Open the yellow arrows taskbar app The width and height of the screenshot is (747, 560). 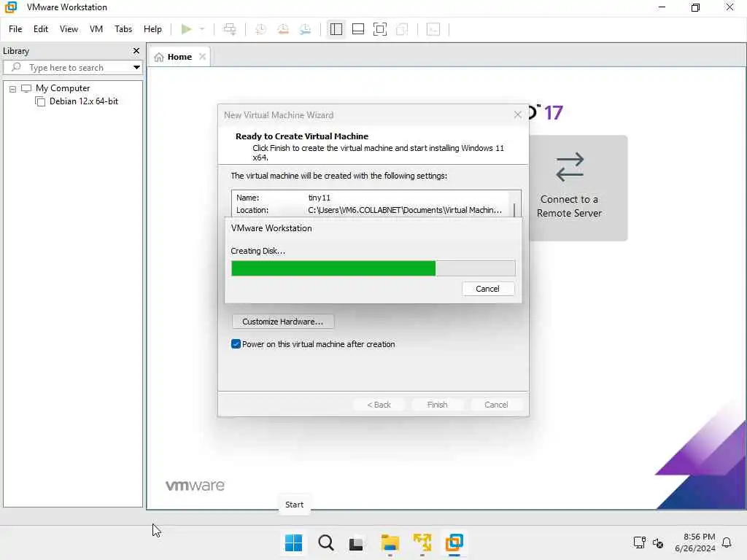[422, 542]
